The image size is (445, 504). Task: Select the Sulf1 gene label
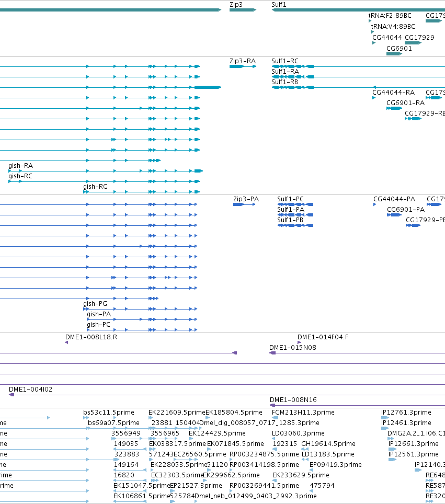tap(279, 5)
